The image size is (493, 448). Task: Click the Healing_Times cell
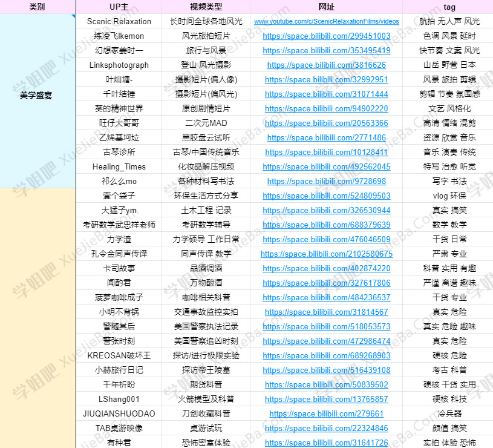(x=119, y=166)
